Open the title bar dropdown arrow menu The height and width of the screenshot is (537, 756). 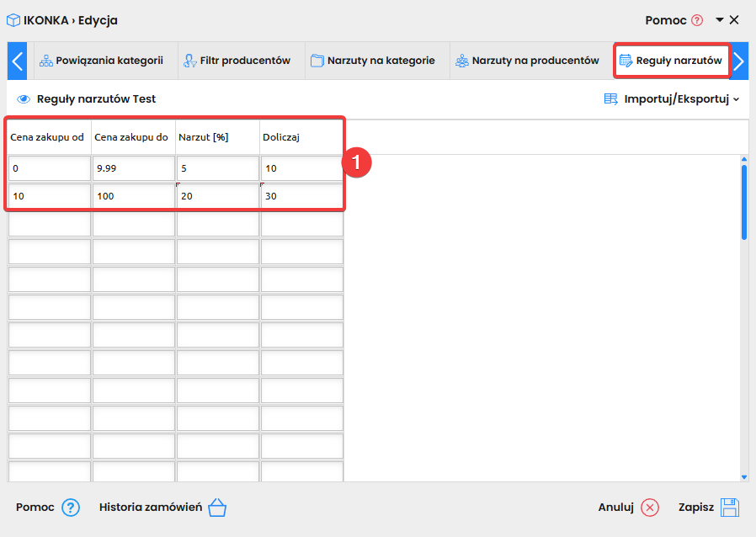720,20
